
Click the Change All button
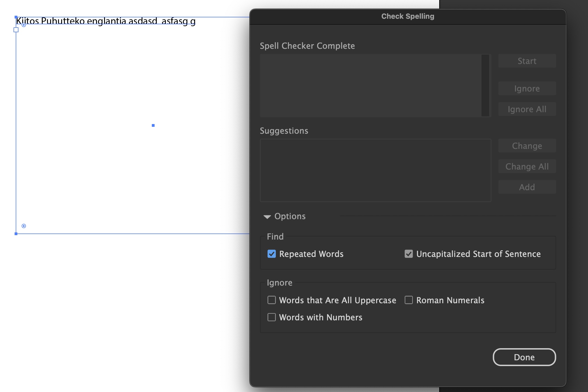coord(527,166)
